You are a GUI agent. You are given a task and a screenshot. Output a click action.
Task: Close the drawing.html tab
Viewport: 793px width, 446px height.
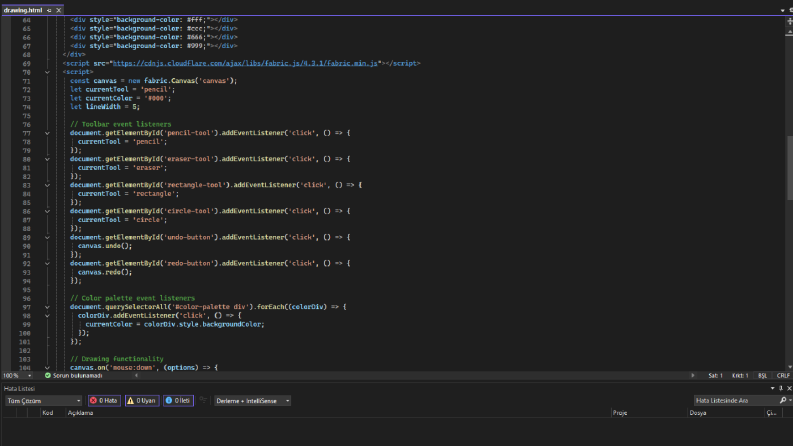(59, 10)
